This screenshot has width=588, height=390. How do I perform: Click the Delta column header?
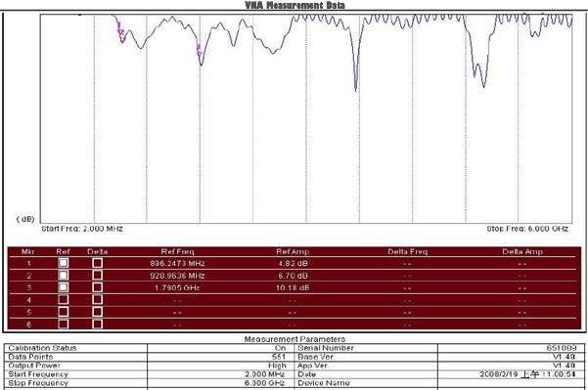[98, 251]
